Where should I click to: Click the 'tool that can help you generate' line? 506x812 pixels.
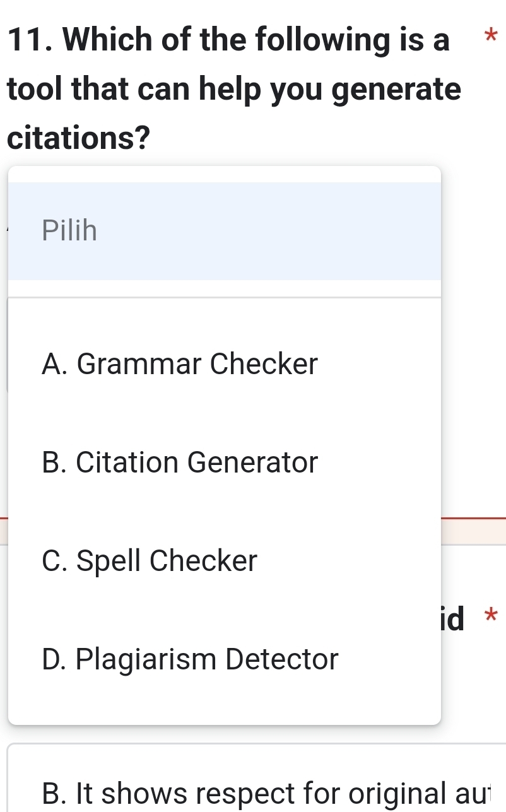pos(233,90)
